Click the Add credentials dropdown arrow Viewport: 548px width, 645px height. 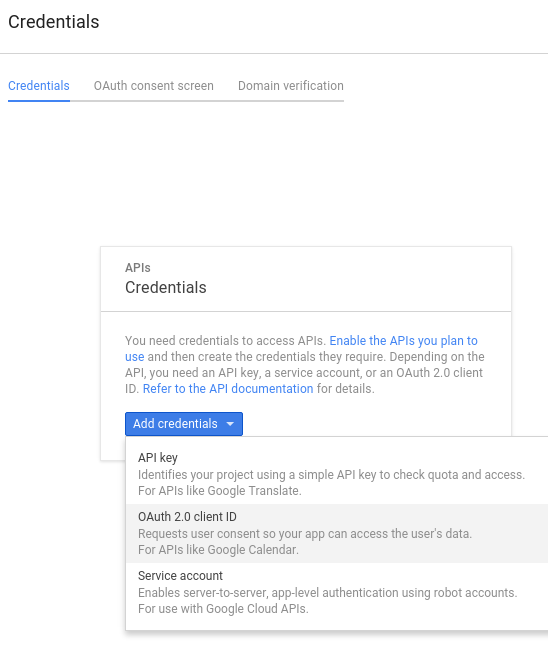click(x=230, y=424)
